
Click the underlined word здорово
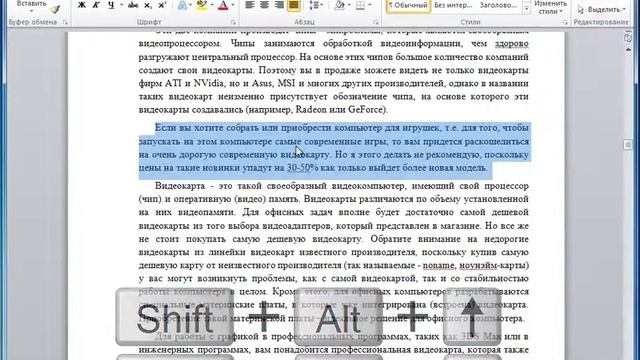coord(511,43)
